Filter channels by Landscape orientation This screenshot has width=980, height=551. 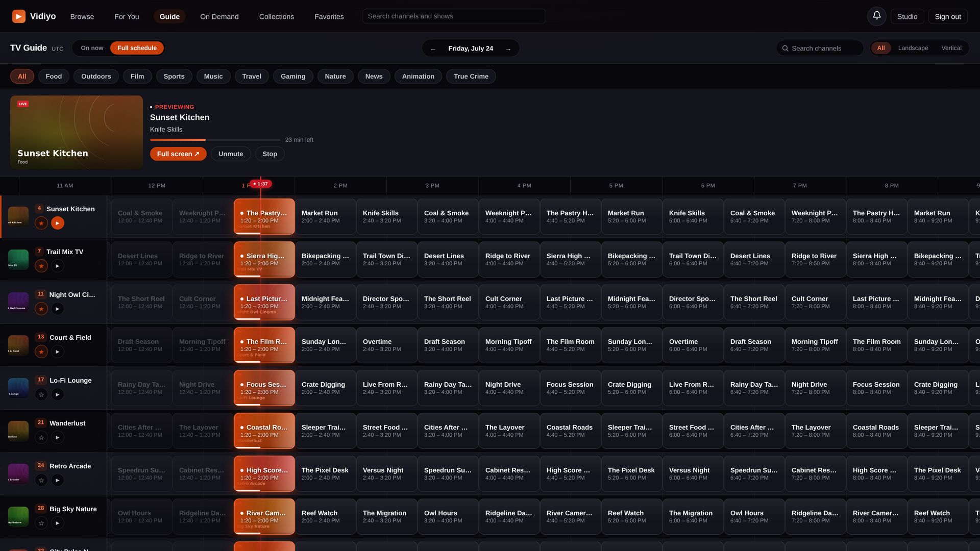(x=913, y=48)
